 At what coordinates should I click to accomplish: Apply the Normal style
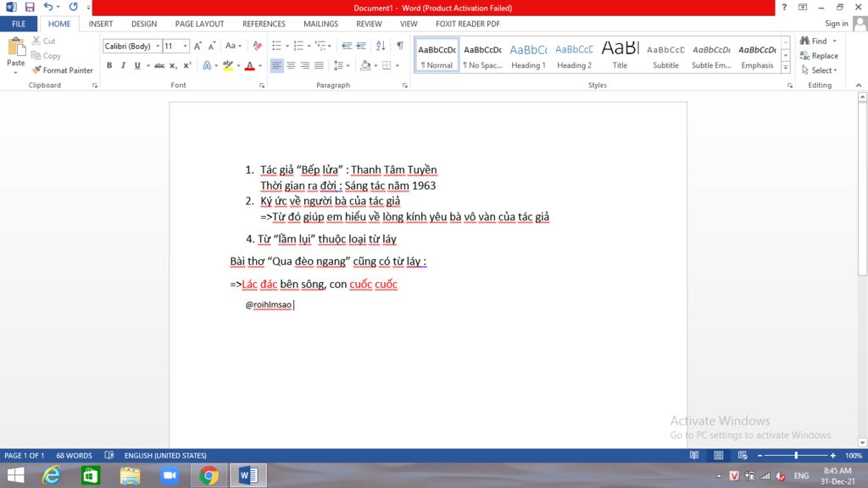tap(437, 55)
